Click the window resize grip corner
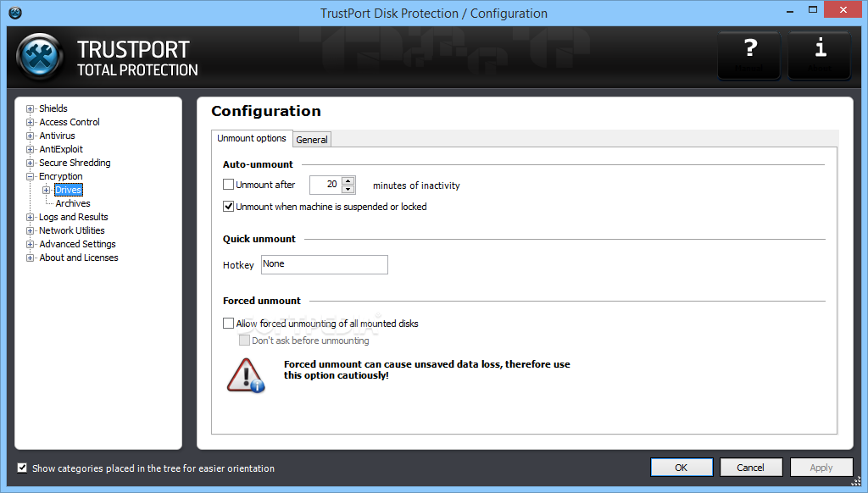 856,481
